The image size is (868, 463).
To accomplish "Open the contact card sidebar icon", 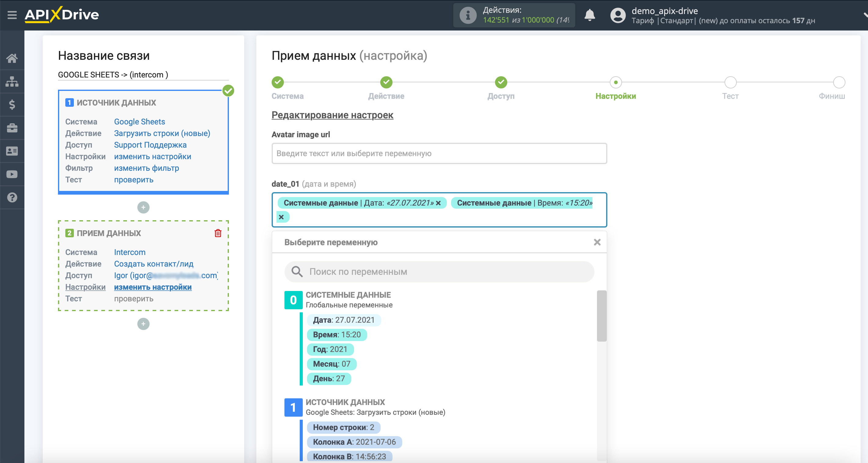I will point(12,151).
